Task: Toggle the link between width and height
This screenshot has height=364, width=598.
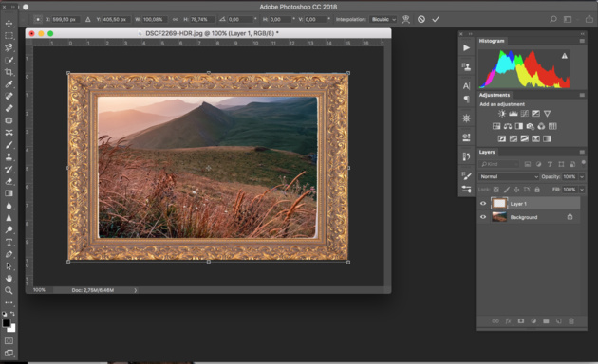Action: [175, 19]
